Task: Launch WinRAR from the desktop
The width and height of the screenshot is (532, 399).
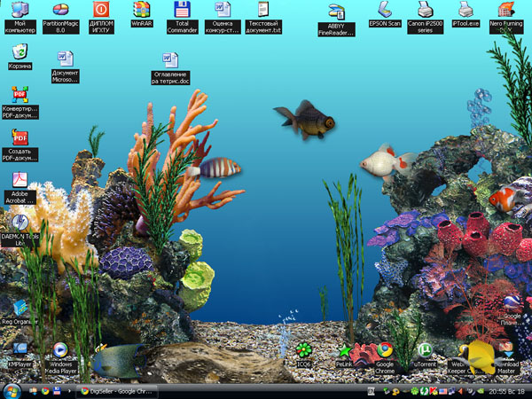Action: coord(141,10)
